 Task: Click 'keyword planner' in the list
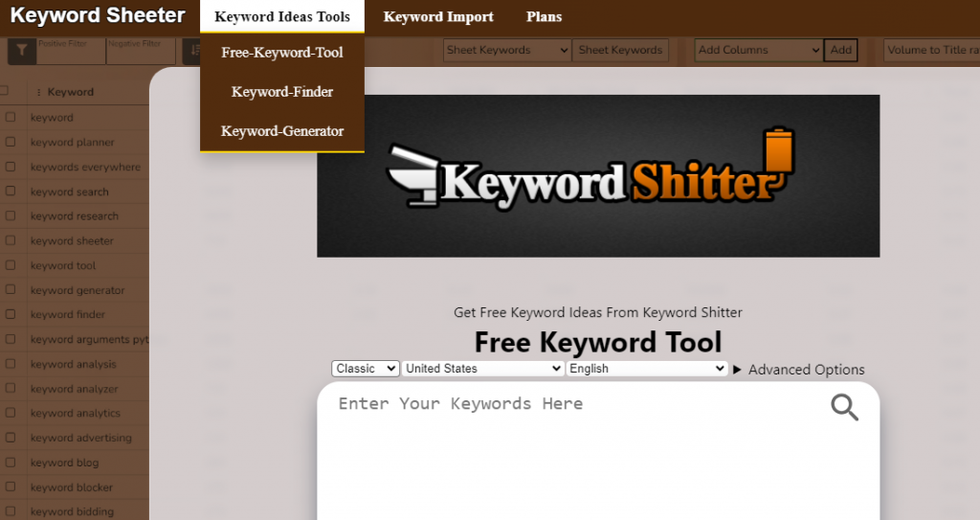73,143
